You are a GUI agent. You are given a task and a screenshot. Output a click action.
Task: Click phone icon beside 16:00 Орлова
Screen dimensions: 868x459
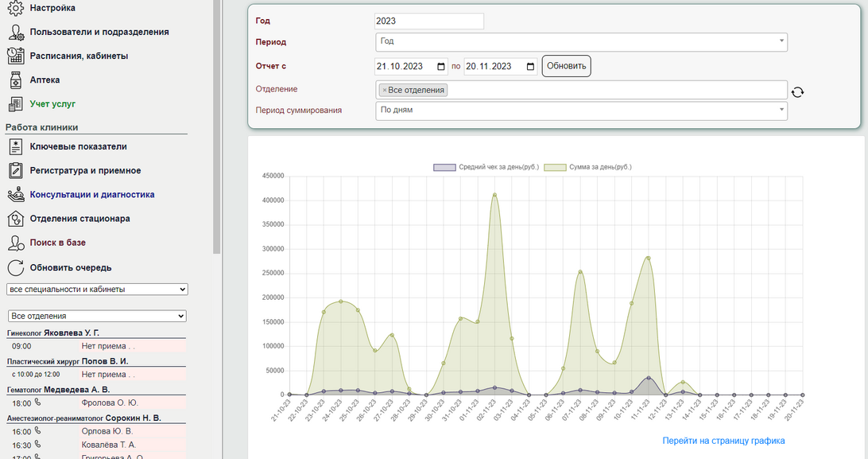[x=37, y=430]
